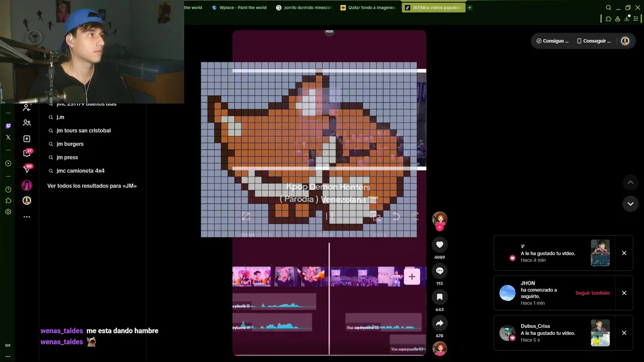
Task: Open profile avatar next to Conseguir button
Action: pos(625,41)
